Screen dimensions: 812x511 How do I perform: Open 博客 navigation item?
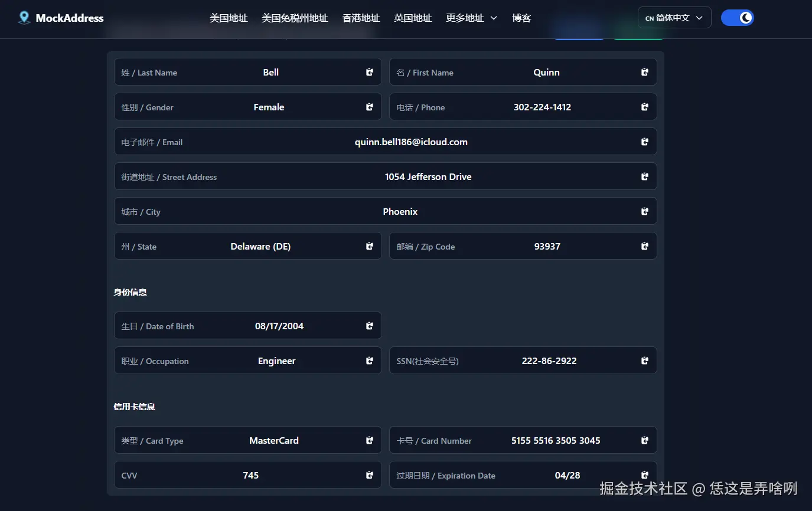tap(521, 18)
